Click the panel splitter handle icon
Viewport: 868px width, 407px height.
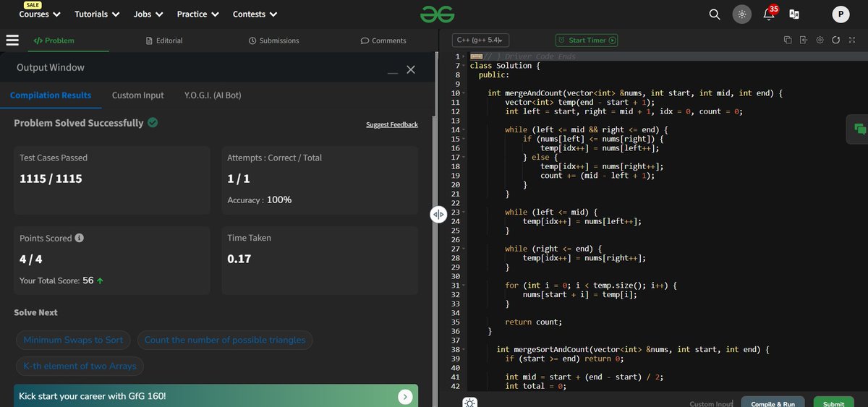pyautogui.click(x=438, y=215)
